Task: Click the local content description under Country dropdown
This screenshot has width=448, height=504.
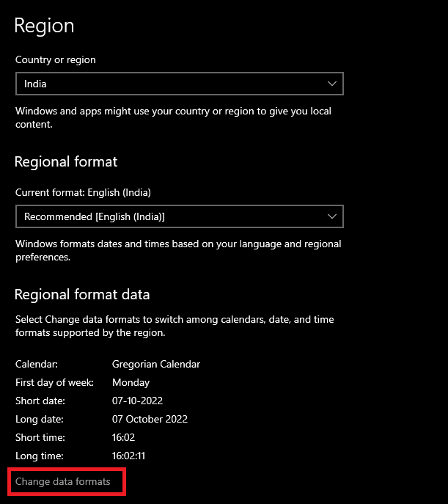Action: pyautogui.click(x=173, y=117)
